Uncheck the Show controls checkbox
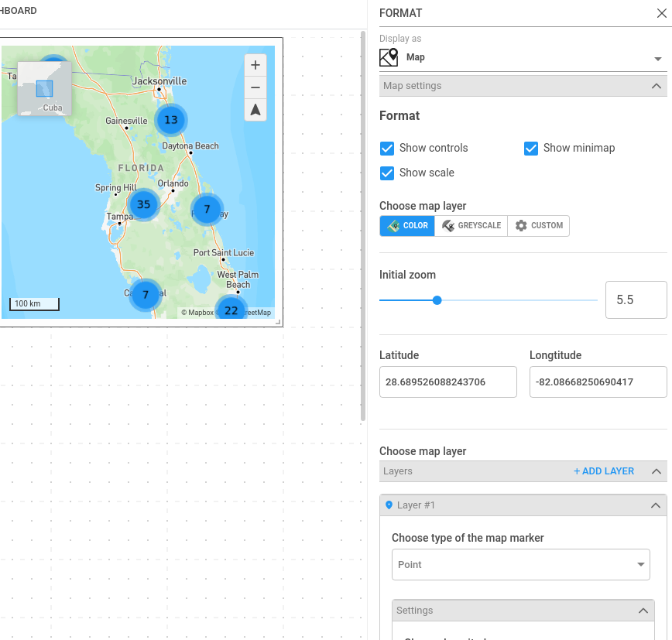The width and height of the screenshot is (672, 640). (386, 148)
